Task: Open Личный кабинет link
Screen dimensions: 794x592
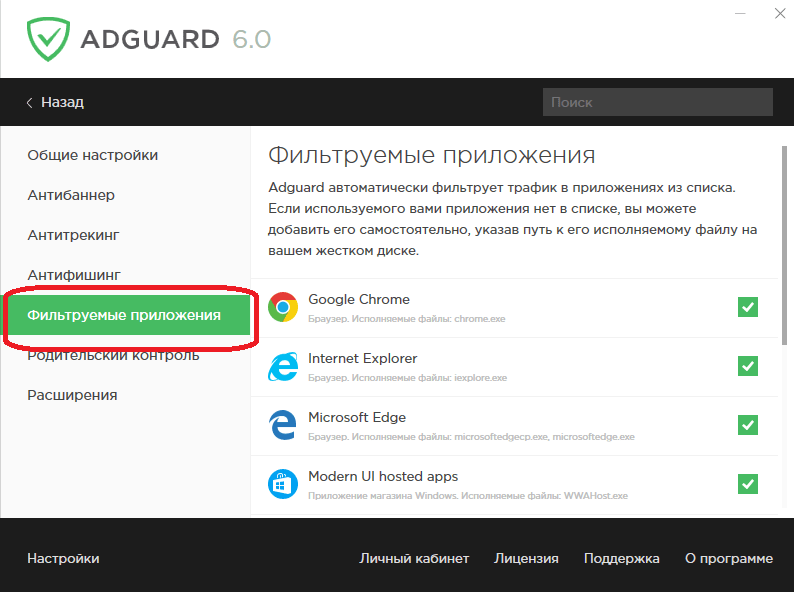Action: coord(414,559)
